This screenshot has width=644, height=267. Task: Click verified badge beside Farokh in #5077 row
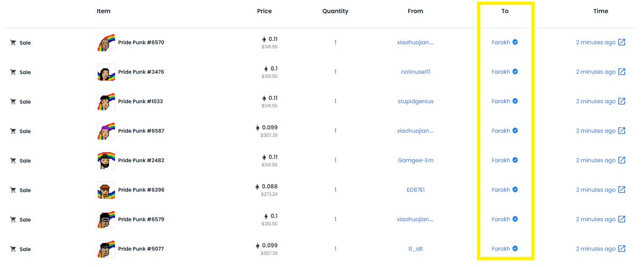[x=515, y=249]
